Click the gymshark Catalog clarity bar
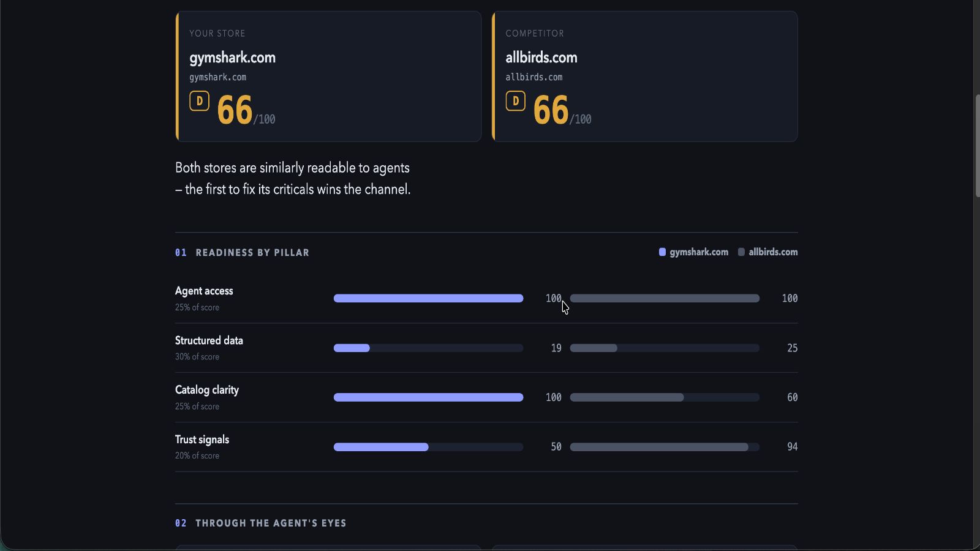The image size is (980, 551). (428, 397)
